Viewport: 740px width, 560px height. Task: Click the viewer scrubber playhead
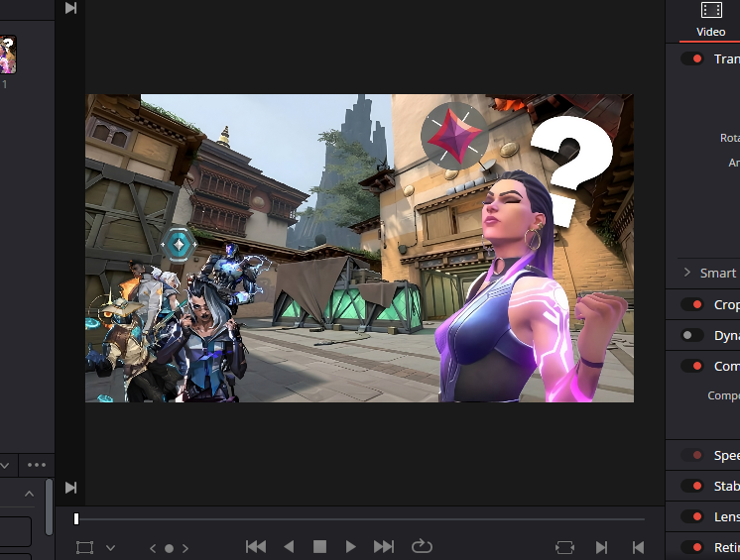click(x=76, y=519)
